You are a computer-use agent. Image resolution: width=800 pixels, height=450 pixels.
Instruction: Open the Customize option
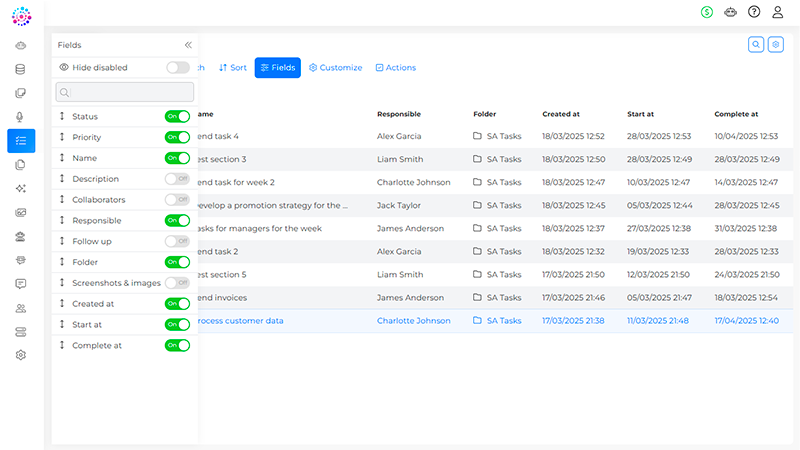pyautogui.click(x=336, y=67)
